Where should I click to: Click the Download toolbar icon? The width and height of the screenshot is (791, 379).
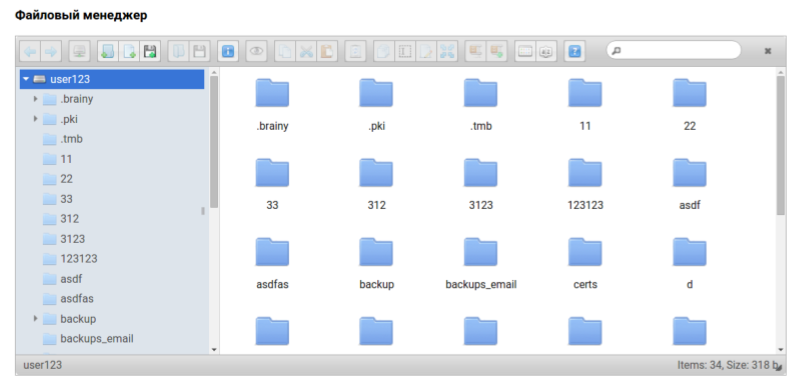click(199, 51)
